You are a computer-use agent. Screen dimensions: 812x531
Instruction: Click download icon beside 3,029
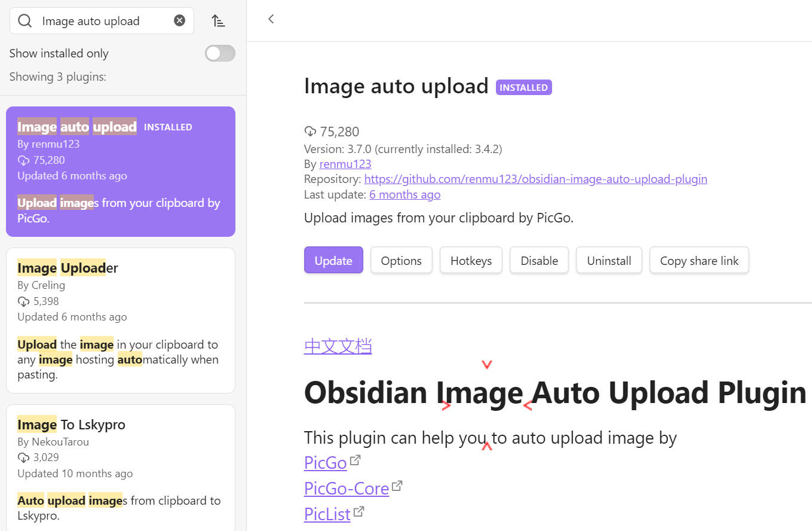(x=23, y=457)
